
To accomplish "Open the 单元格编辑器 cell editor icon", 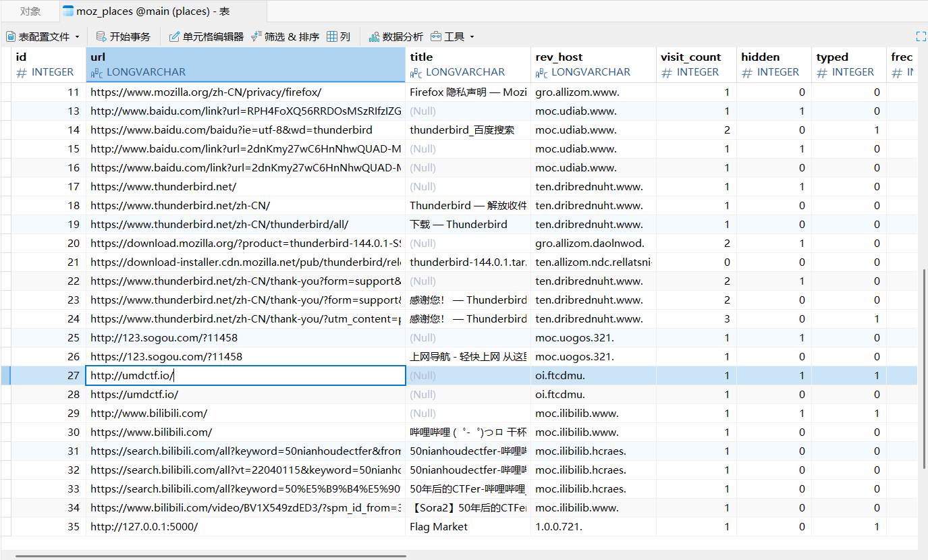I will pyautogui.click(x=173, y=36).
